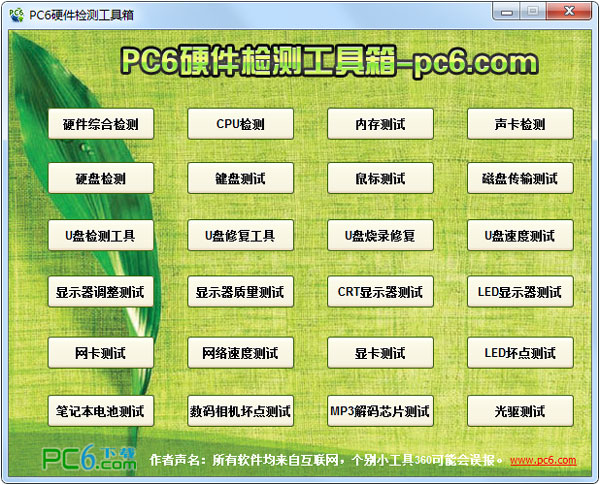This screenshot has height=485, width=600.
Task: Open 网卡测试 network card test
Action: coord(101,353)
